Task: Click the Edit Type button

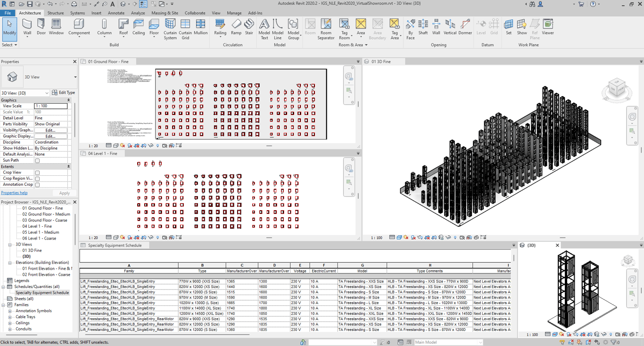Action: [x=64, y=93]
